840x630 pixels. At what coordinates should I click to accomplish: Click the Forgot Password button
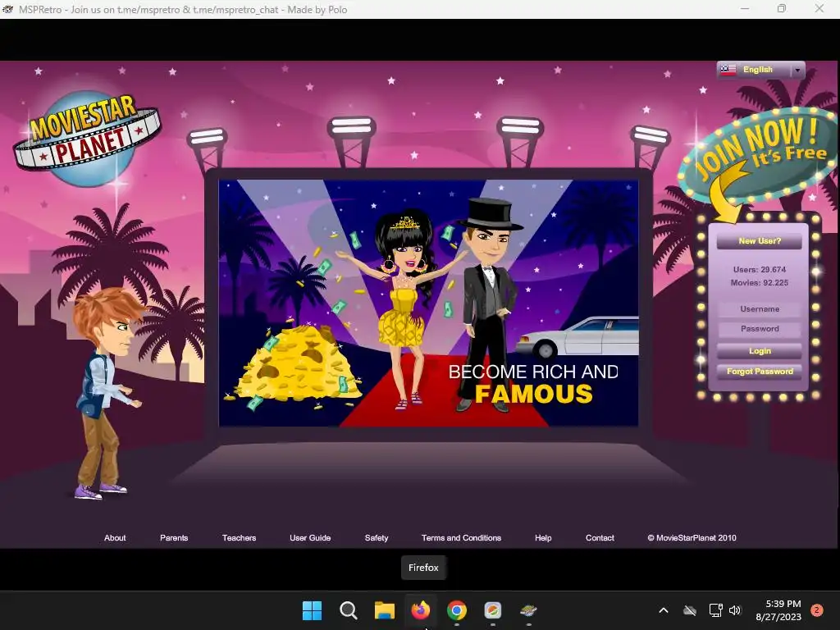coord(759,372)
